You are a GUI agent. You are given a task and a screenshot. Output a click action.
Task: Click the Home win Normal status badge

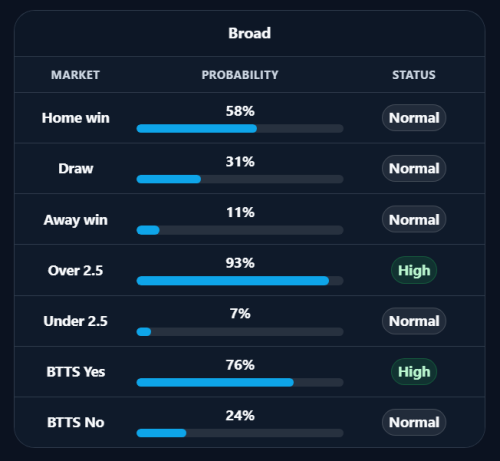click(x=414, y=118)
